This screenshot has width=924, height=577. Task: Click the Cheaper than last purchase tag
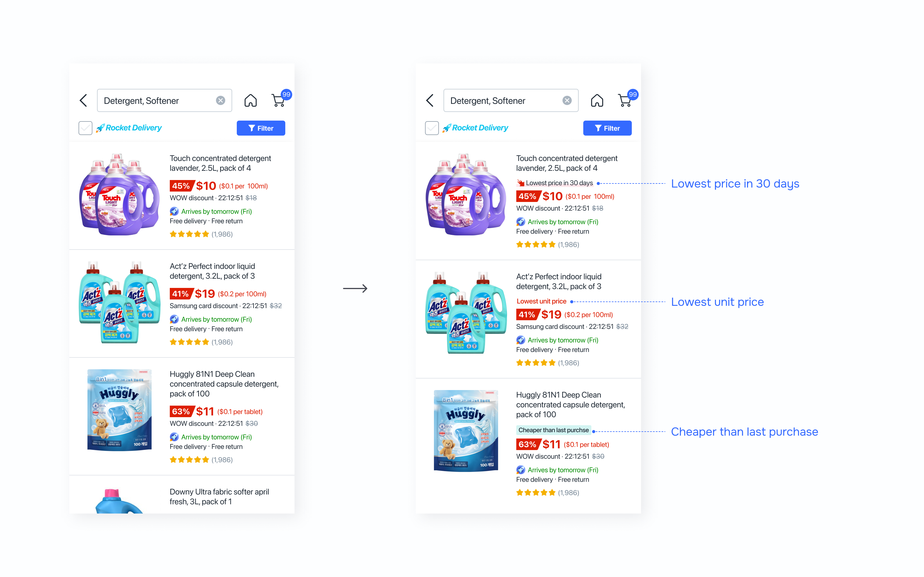coord(553,430)
